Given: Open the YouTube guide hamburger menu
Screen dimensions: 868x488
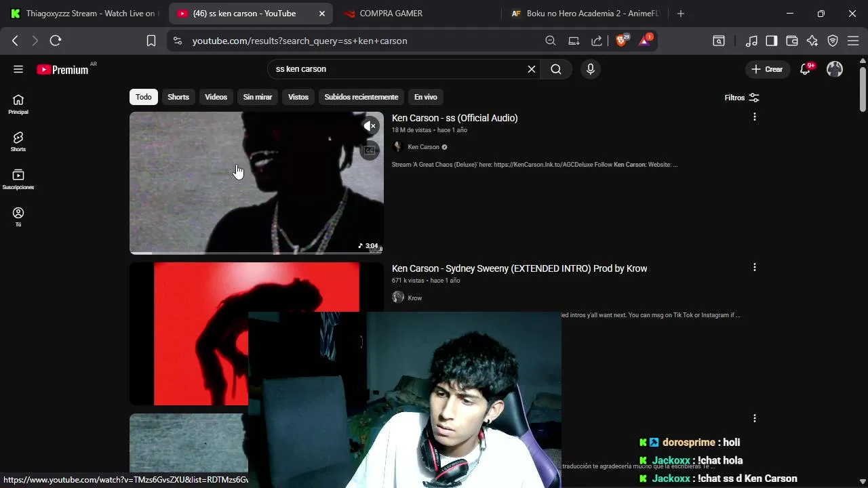Looking at the screenshot, I should pos(18,69).
